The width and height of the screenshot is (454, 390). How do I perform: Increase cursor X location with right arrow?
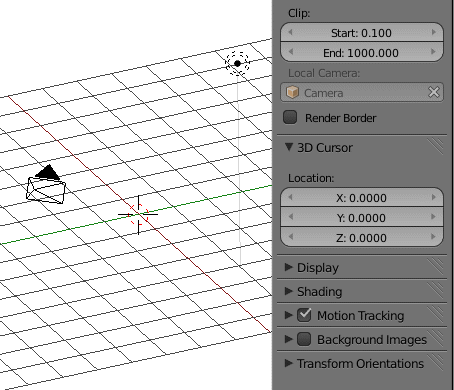pos(433,197)
